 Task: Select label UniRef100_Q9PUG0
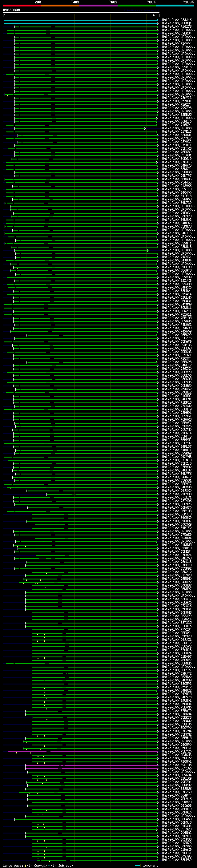coord(177,172)
